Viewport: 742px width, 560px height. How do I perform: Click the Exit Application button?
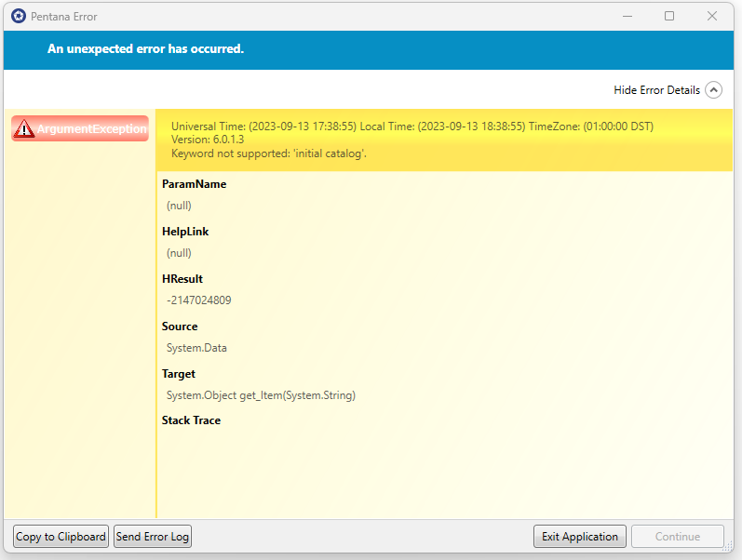(x=579, y=537)
